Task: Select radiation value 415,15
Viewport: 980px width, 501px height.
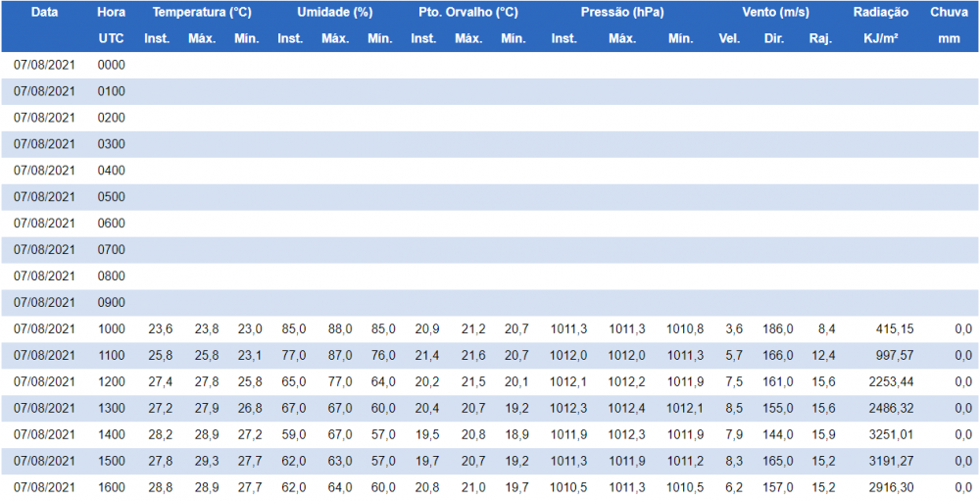Action: tap(894, 329)
